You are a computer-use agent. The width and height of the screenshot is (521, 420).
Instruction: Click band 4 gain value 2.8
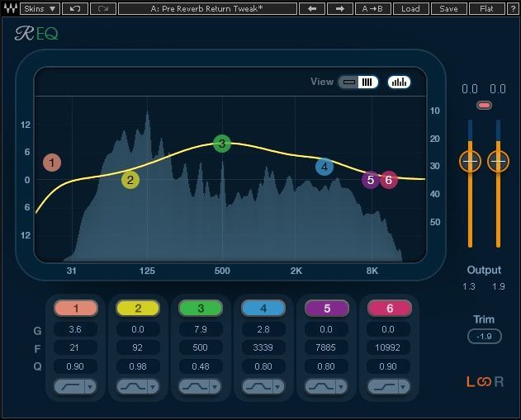[263, 329]
